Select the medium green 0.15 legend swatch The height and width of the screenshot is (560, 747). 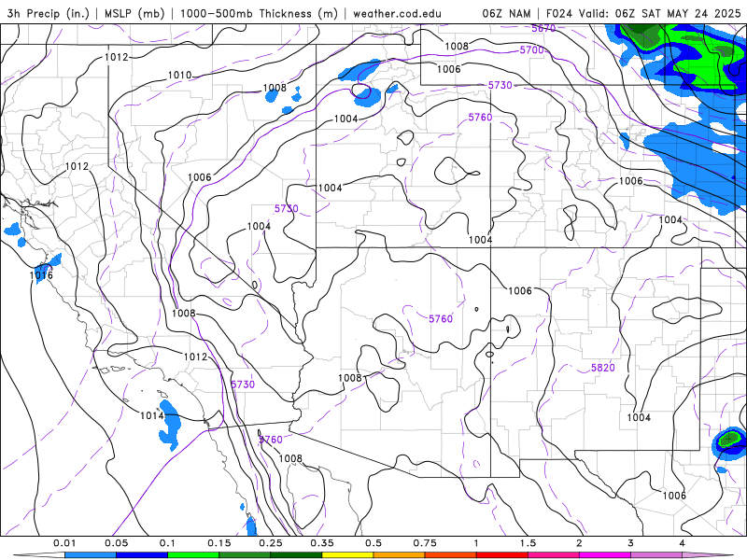coord(245,555)
